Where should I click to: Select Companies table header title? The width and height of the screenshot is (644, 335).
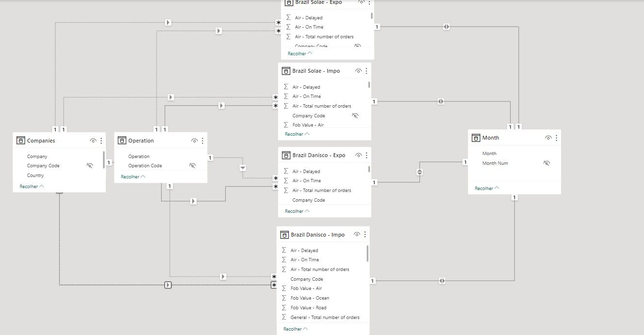[41, 141]
